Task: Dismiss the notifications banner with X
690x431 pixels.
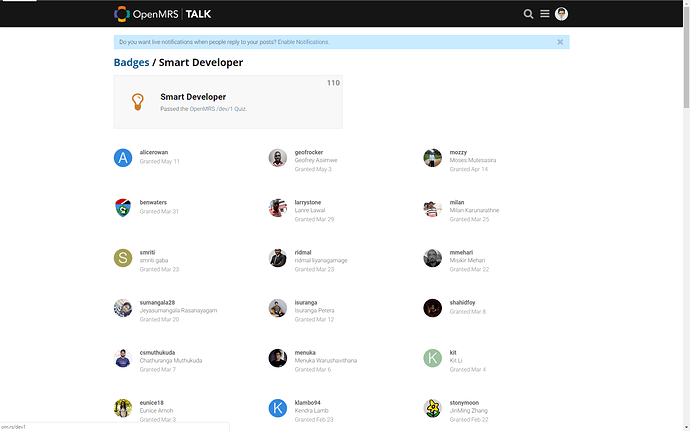Action: pyautogui.click(x=560, y=42)
